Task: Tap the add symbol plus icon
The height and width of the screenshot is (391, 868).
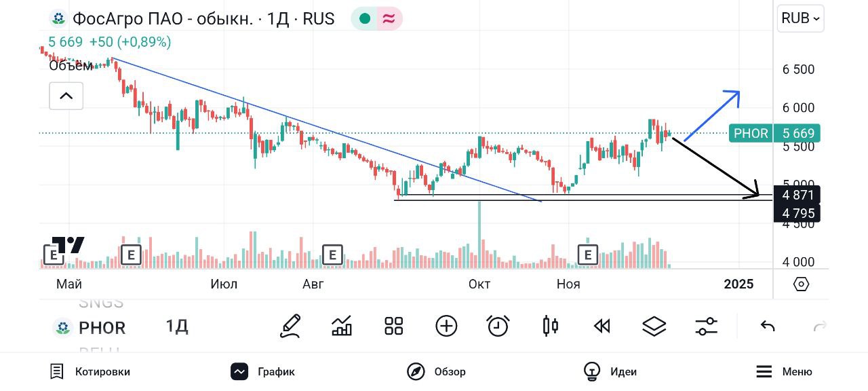Action: [x=446, y=327]
